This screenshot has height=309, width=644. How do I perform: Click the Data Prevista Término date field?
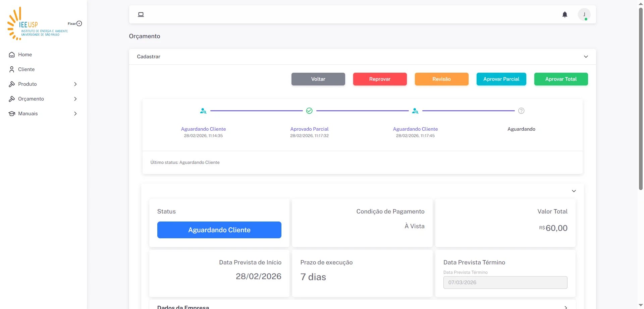(505, 283)
